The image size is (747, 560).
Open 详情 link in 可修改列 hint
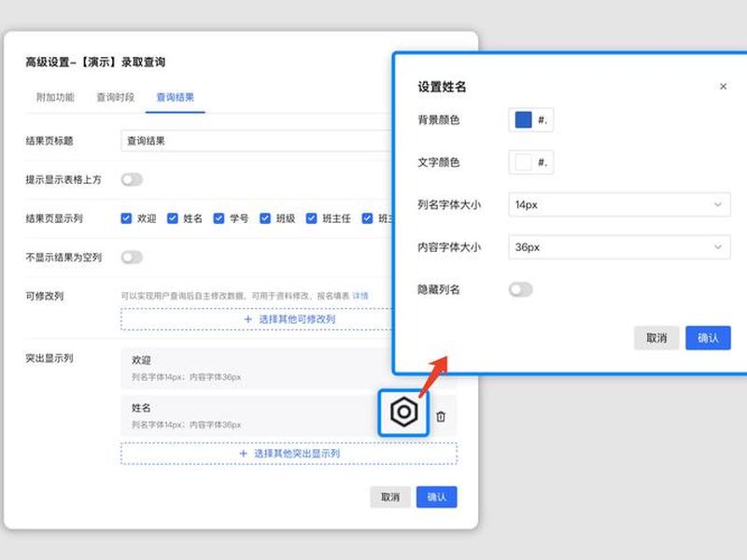point(360,296)
